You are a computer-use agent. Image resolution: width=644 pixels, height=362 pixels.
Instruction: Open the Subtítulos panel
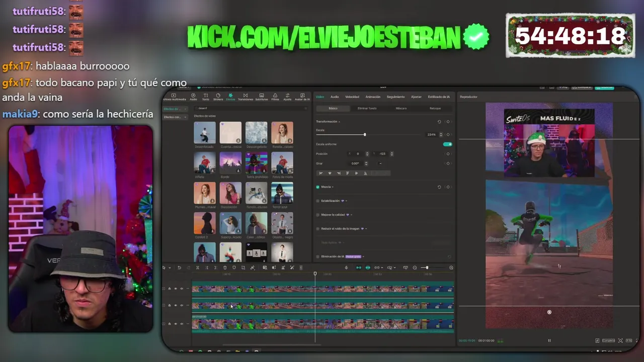[261, 96]
